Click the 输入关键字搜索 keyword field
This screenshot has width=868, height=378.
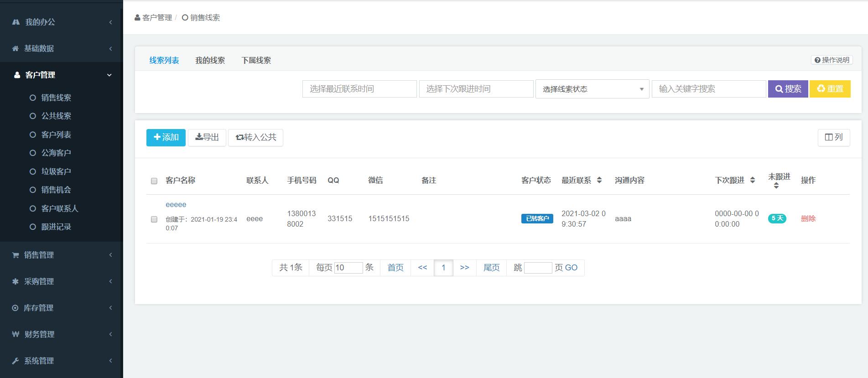[x=709, y=89]
